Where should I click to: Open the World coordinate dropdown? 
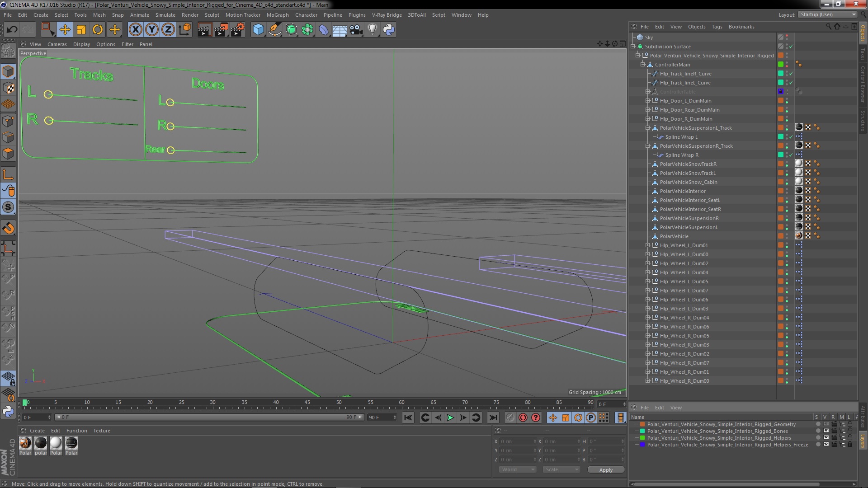click(518, 469)
